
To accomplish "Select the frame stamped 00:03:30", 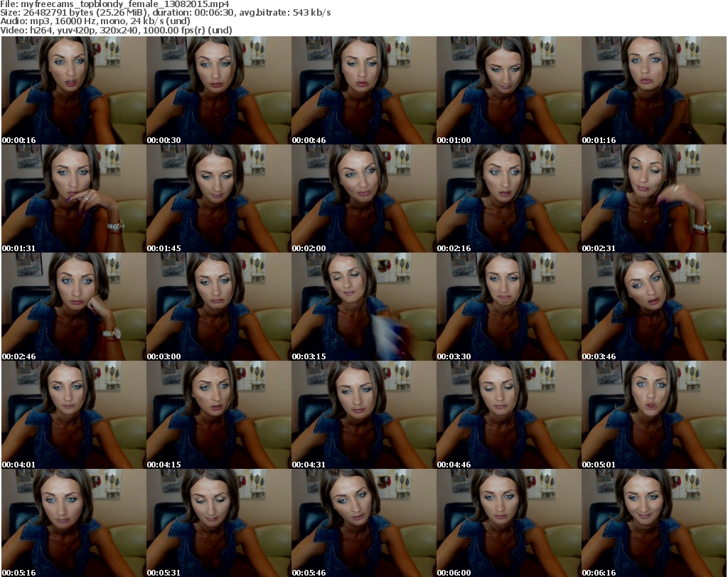I will coord(509,307).
